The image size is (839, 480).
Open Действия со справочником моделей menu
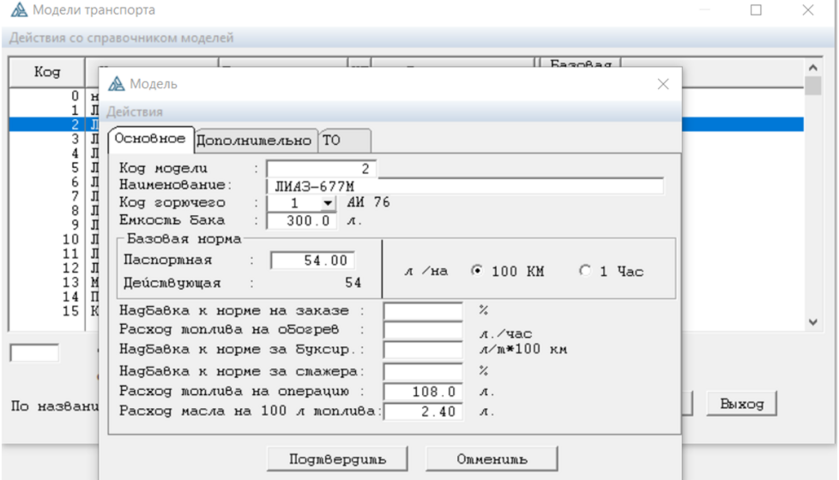(x=121, y=38)
